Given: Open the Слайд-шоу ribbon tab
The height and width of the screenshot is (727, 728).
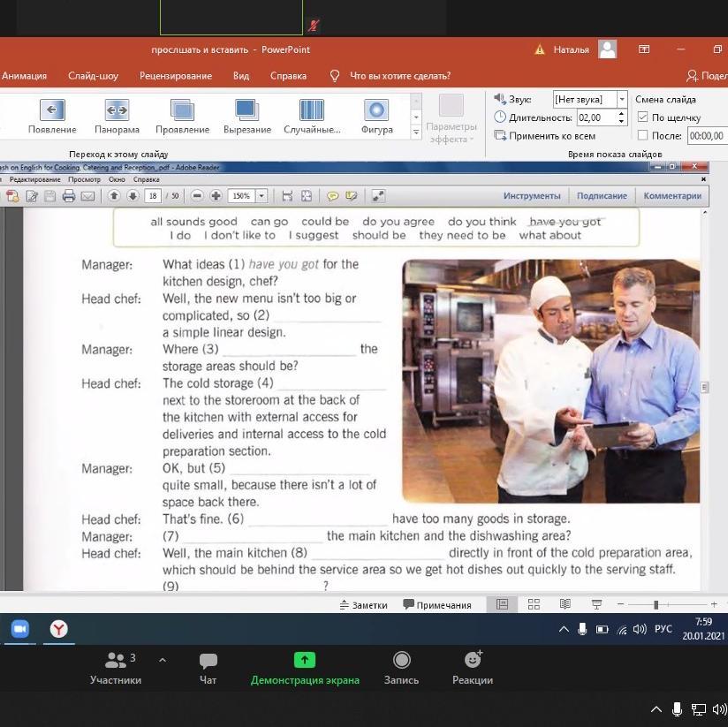Looking at the screenshot, I should 93,76.
